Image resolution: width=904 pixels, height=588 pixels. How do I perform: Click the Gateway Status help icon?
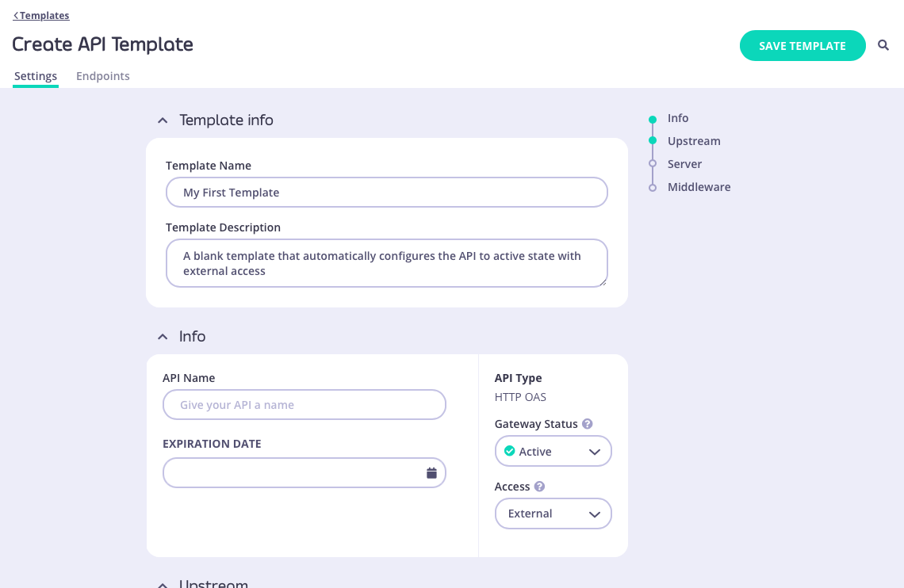(587, 423)
